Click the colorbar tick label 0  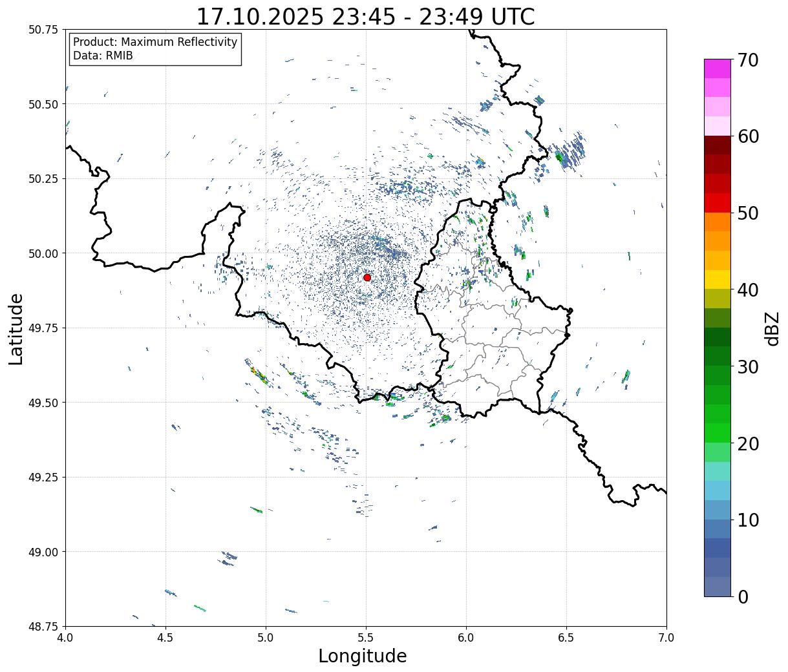point(742,596)
